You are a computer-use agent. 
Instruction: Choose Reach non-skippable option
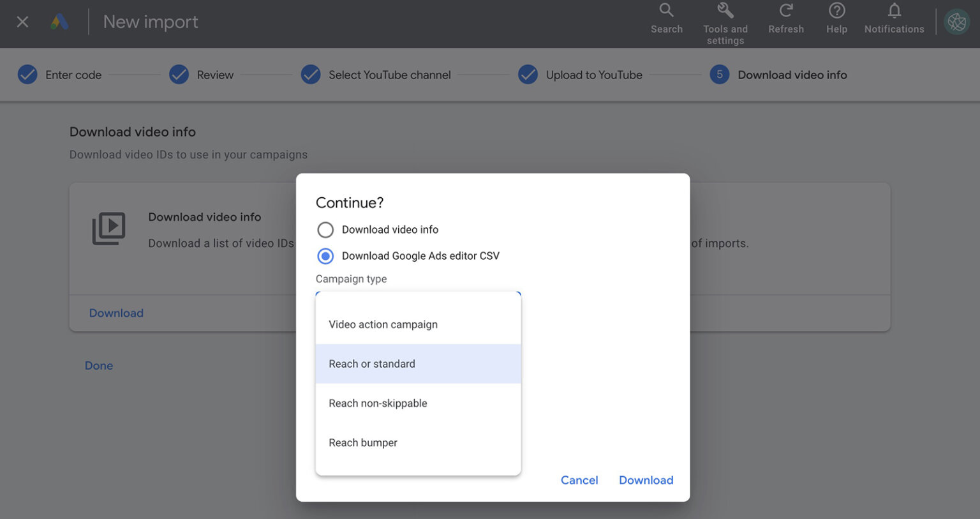(x=419, y=403)
